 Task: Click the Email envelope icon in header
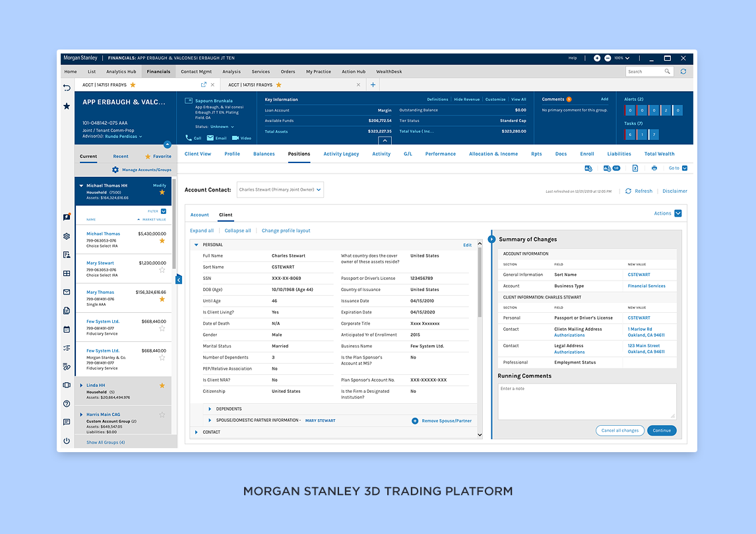click(210, 138)
